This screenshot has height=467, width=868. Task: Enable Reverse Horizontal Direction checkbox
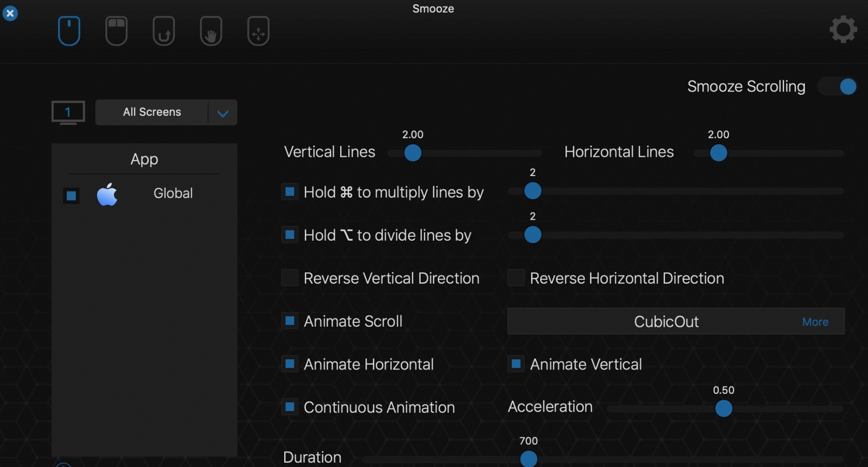click(x=516, y=278)
